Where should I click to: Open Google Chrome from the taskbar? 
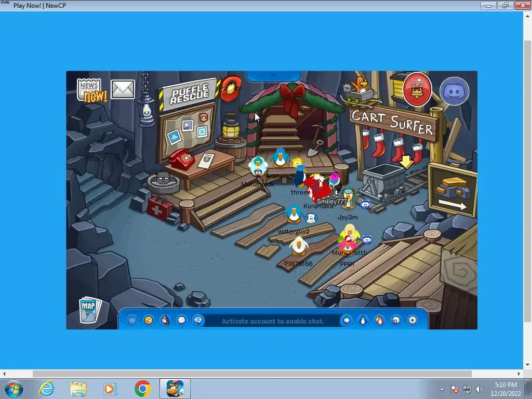(142, 389)
